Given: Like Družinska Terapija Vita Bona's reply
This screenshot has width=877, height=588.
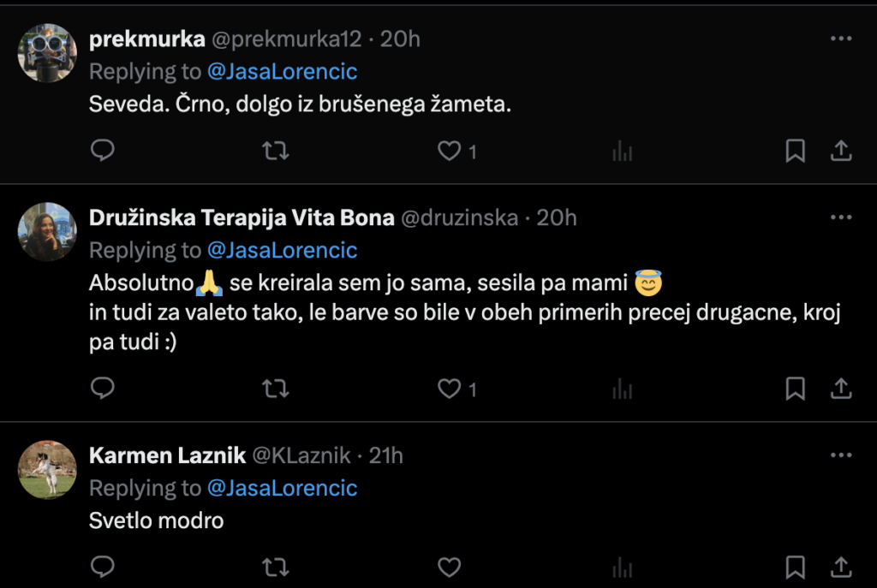Looking at the screenshot, I should point(450,389).
